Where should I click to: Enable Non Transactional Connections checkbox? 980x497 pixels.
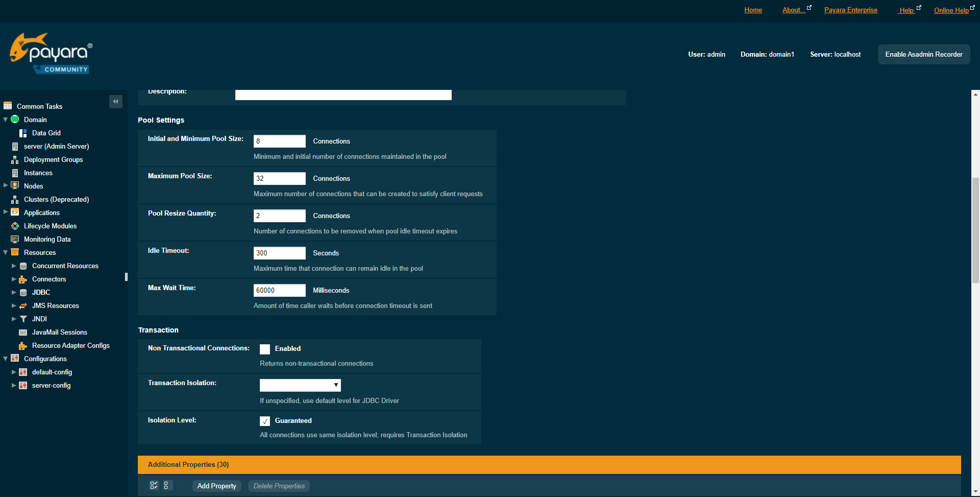pyautogui.click(x=265, y=349)
